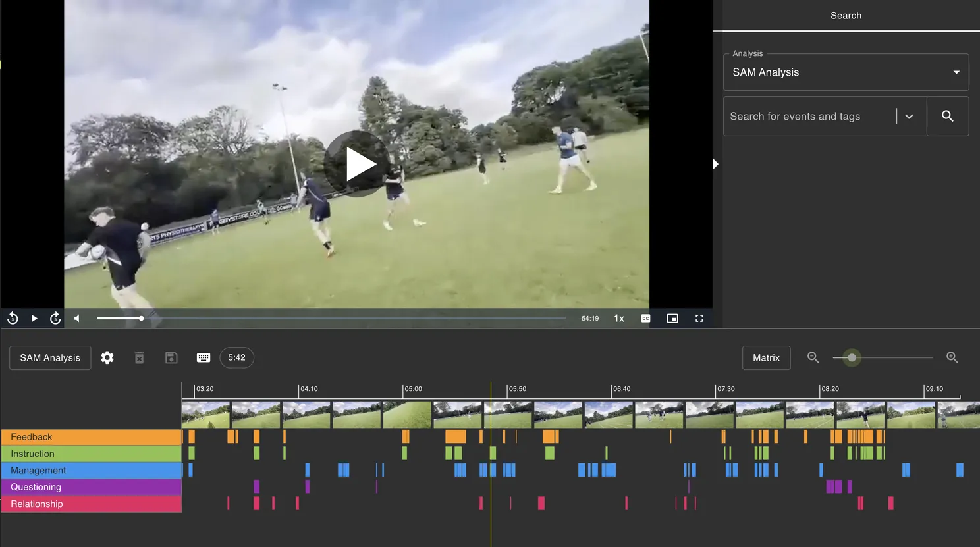
Task: Click the -54:19 remaining time
Action: pos(589,319)
